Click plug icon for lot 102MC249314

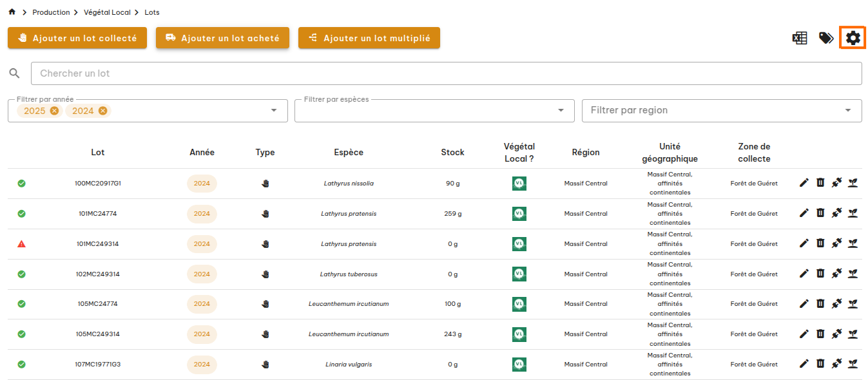point(836,274)
